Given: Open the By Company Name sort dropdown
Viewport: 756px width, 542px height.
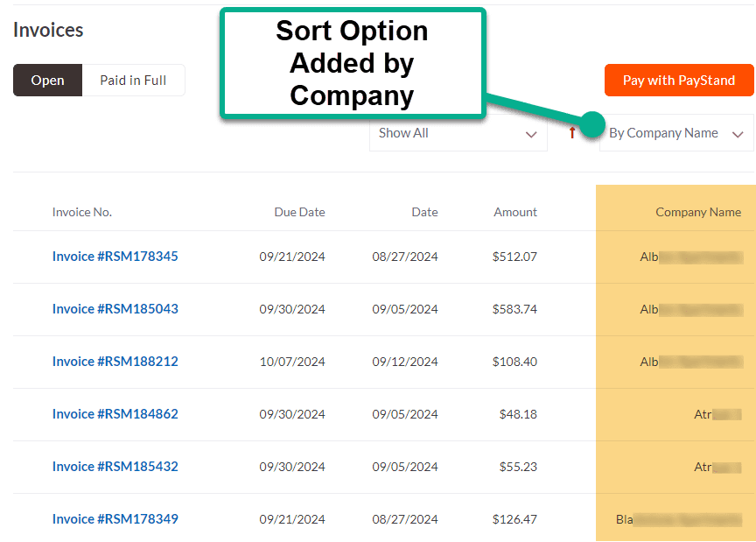Looking at the screenshot, I should click(676, 133).
